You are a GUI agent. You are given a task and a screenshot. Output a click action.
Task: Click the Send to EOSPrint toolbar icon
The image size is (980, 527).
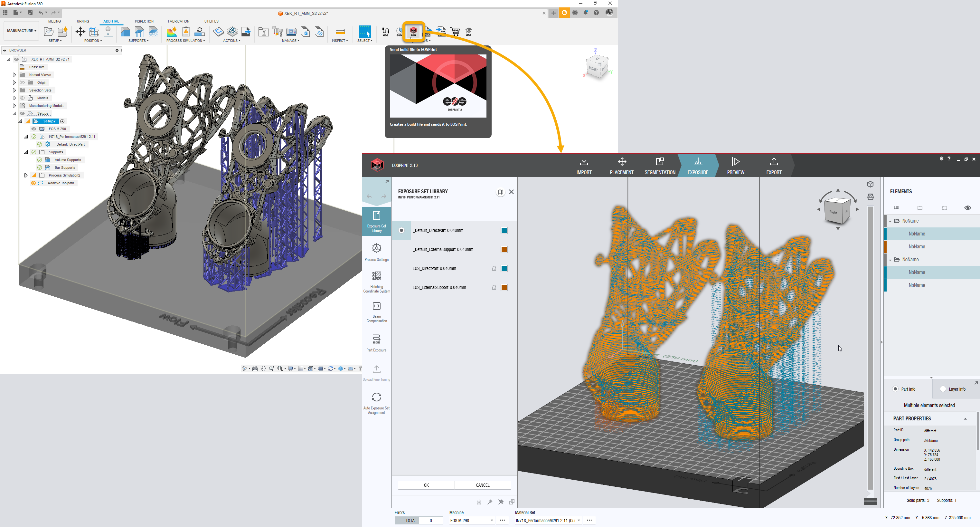[x=413, y=31]
